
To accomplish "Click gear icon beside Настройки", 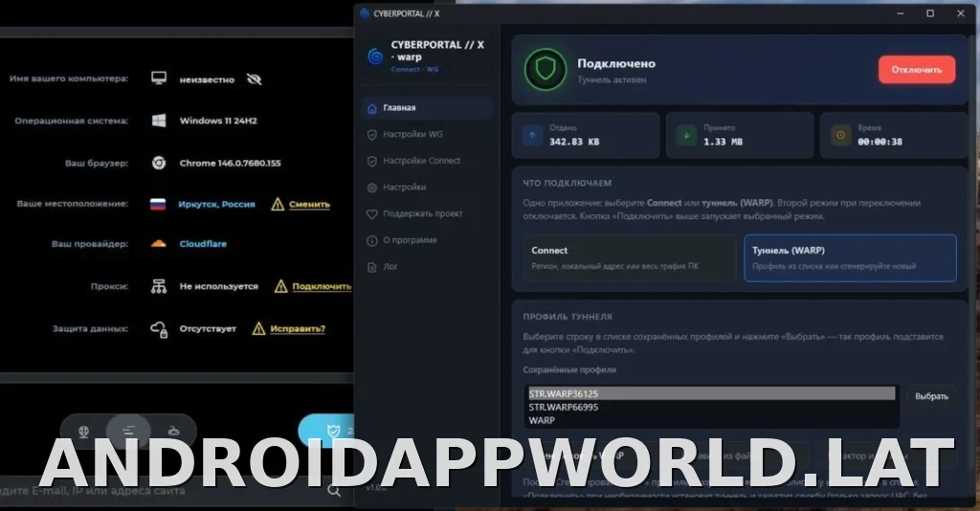I will [372, 188].
